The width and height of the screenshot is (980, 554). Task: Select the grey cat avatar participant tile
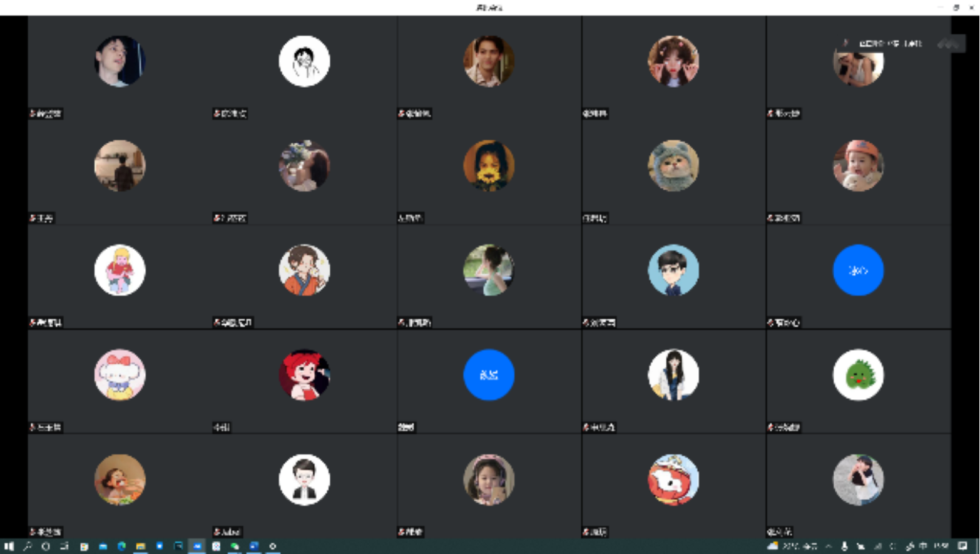(673, 166)
